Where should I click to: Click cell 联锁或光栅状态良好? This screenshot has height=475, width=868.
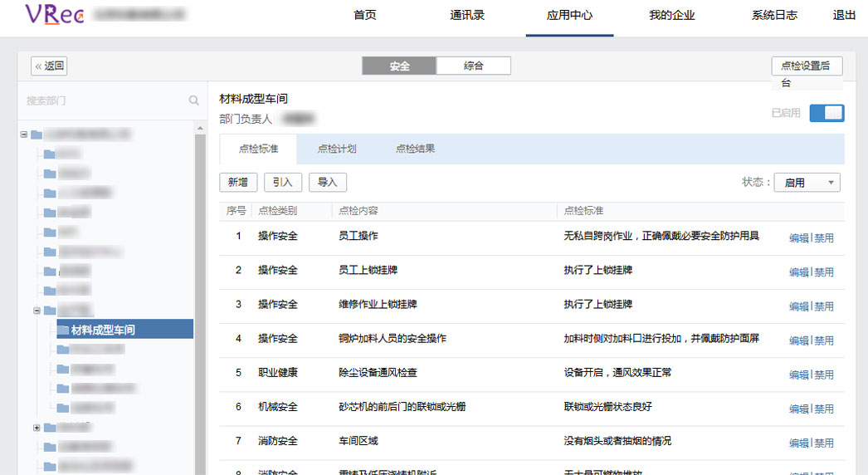coord(607,407)
